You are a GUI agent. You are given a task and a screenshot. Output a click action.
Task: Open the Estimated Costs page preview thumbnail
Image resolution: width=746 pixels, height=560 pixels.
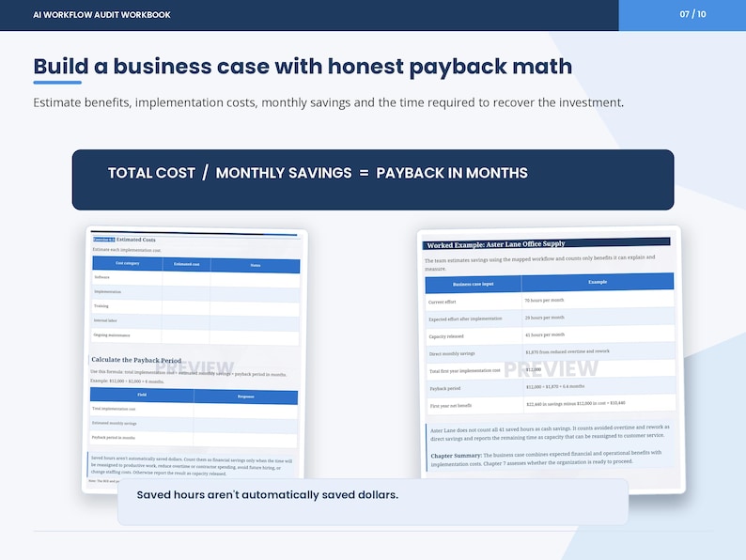194,359
